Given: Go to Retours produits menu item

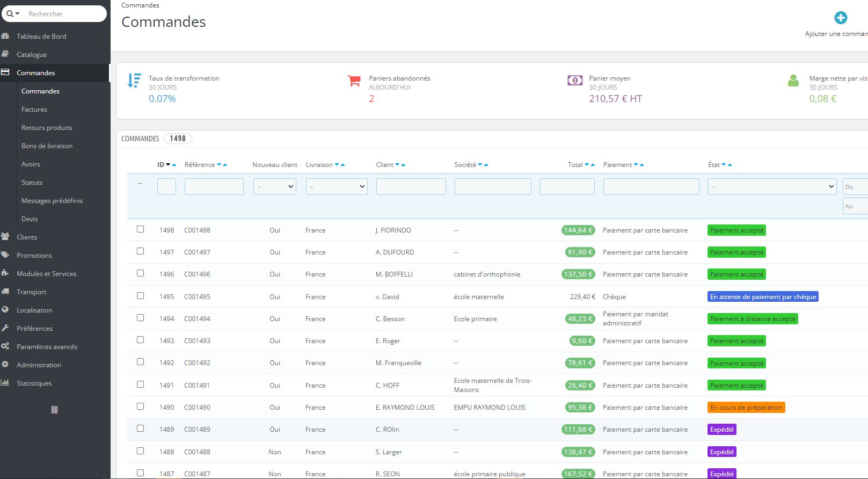Looking at the screenshot, I should [x=47, y=128].
